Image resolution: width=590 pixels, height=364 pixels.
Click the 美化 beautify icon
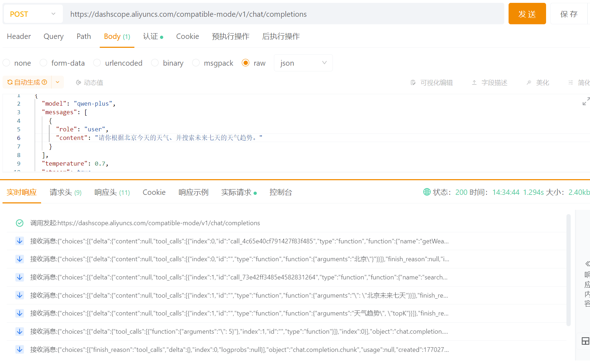click(529, 82)
